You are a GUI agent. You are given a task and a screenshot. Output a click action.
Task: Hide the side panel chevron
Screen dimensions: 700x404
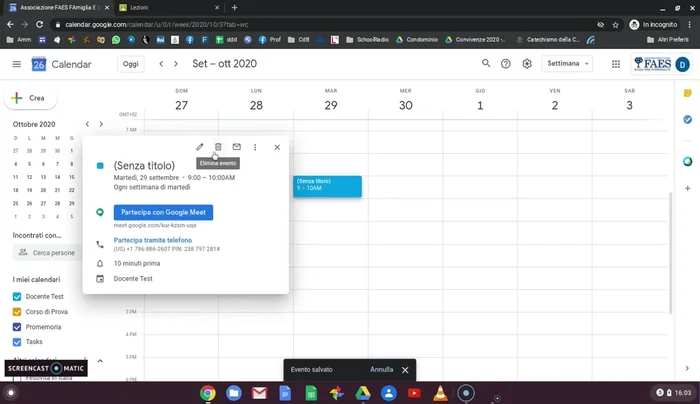click(x=687, y=368)
